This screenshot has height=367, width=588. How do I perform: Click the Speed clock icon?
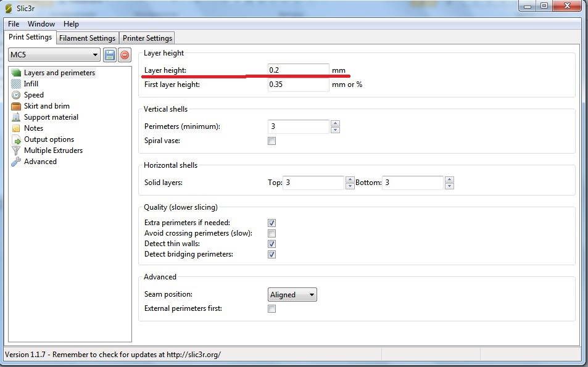point(16,95)
